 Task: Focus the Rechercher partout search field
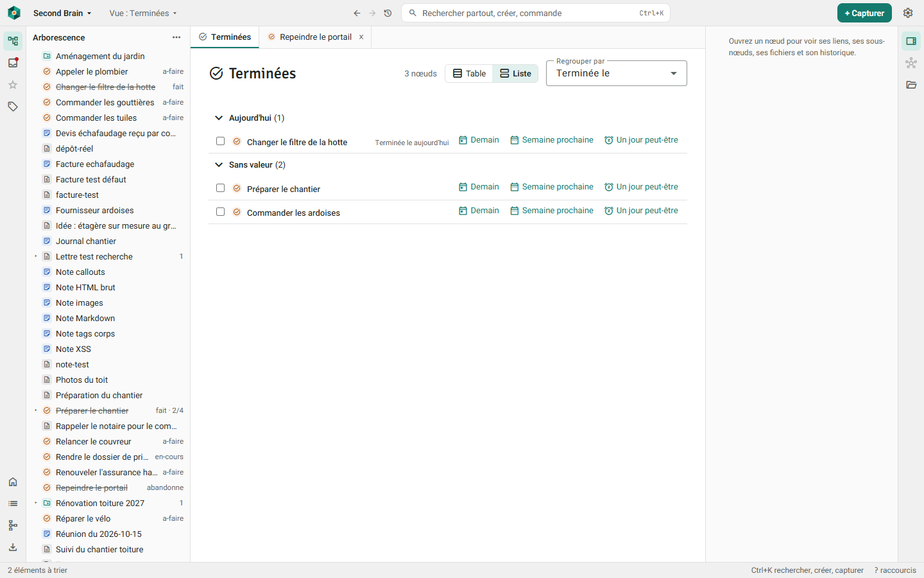pos(536,13)
